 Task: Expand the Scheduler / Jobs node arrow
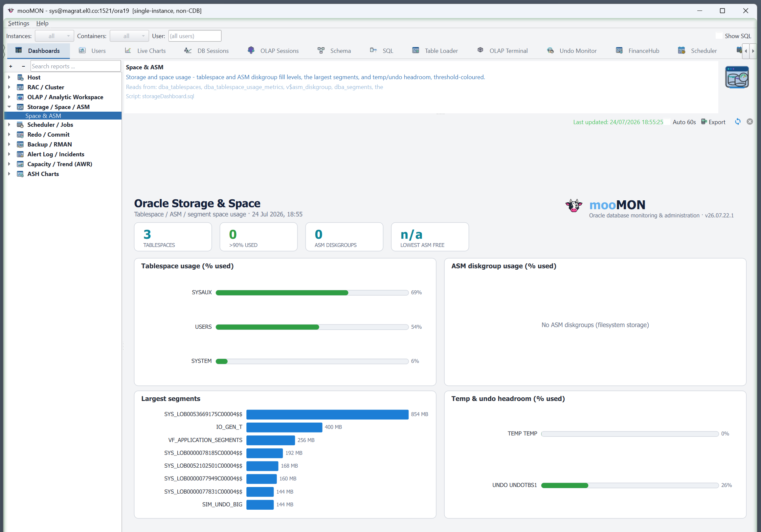point(9,125)
